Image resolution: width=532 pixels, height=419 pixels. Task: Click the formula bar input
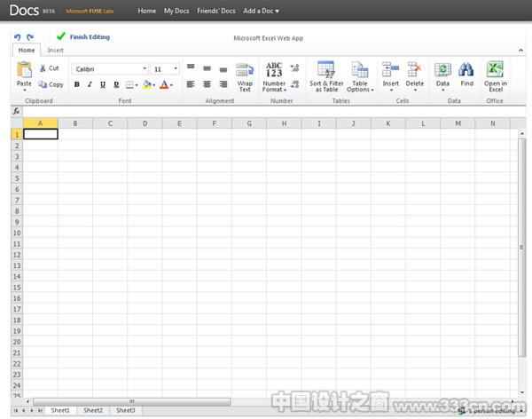[x=274, y=112]
